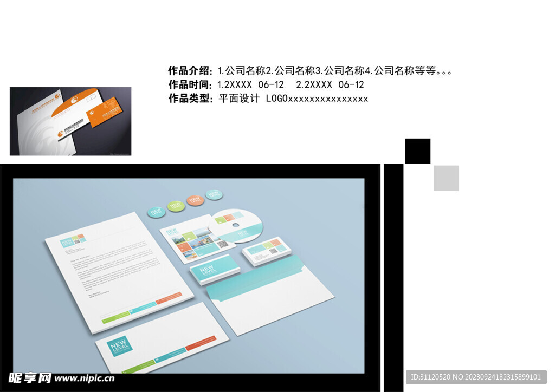
Task: Click the large blue branding mockup image
Action: coord(189,276)
